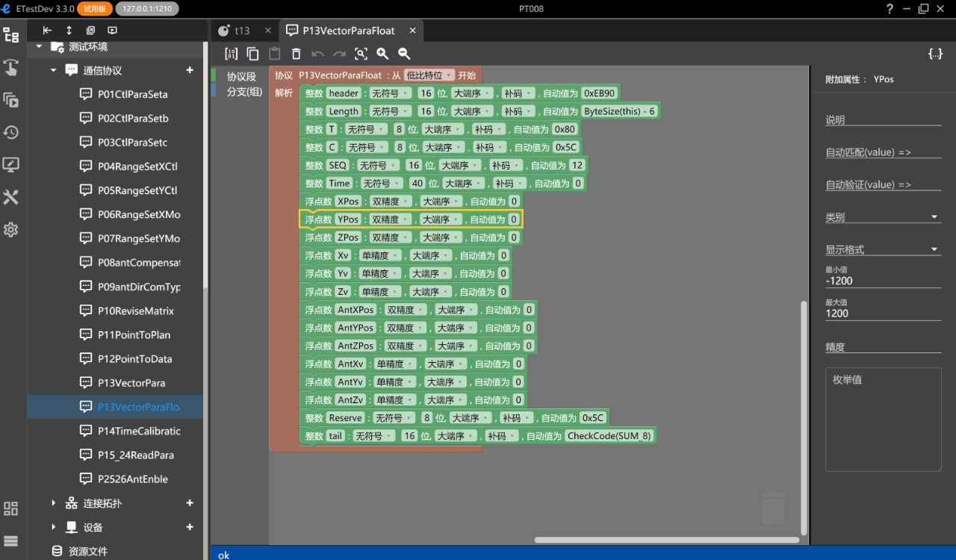Click the hamburger menu icon at sidebar bottom
This screenshot has width=956, height=560.
tap(11, 541)
